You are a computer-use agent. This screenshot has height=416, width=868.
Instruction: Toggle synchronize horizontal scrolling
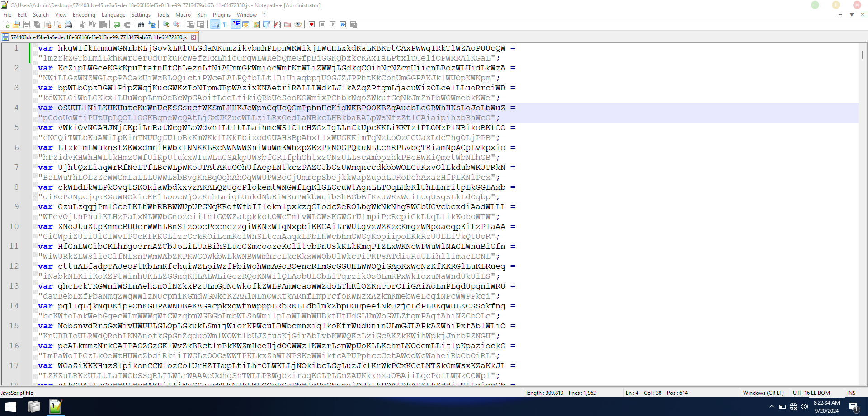tap(201, 24)
